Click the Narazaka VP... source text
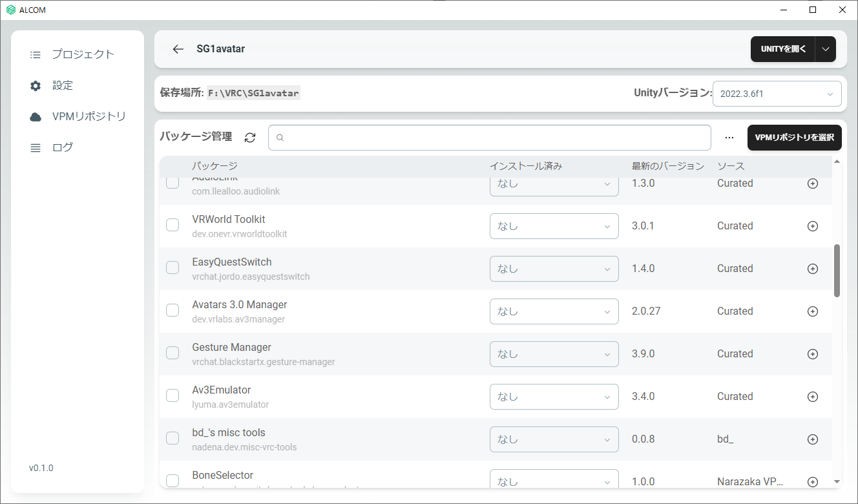This screenshot has height=504, width=858. click(751, 482)
